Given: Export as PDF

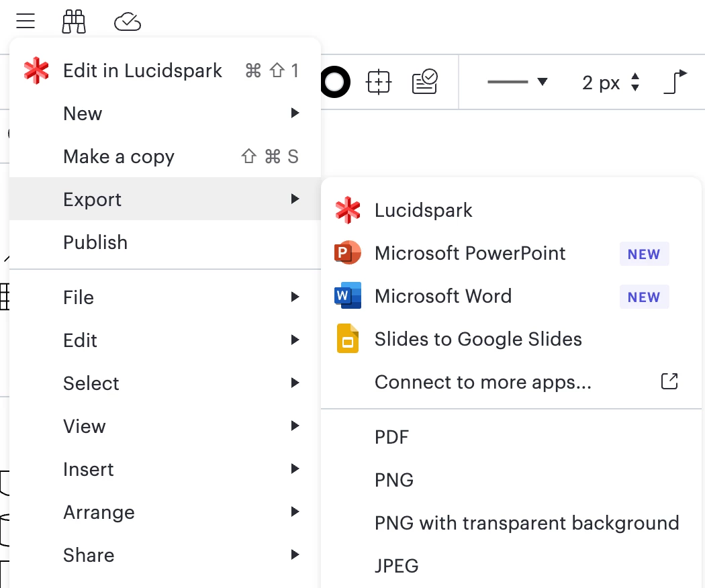Looking at the screenshot, I should pyautogui.click(x=511, y=437).
